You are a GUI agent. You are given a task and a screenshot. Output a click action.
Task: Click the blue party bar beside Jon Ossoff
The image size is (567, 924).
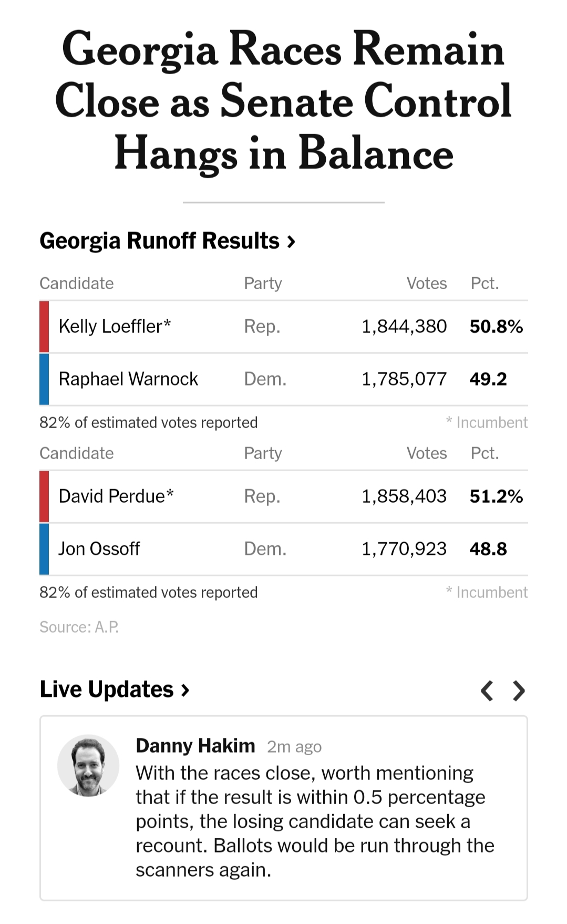pyautogui.click(x=44, y=549)
